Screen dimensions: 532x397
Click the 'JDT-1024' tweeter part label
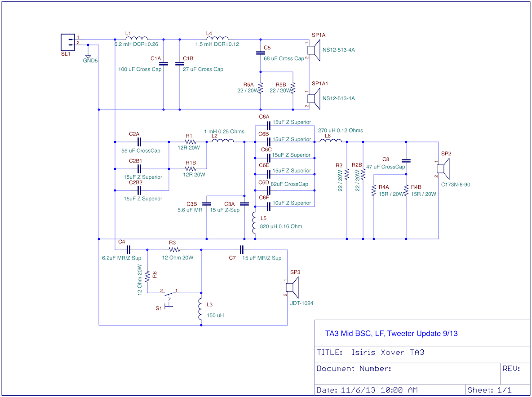301,304
